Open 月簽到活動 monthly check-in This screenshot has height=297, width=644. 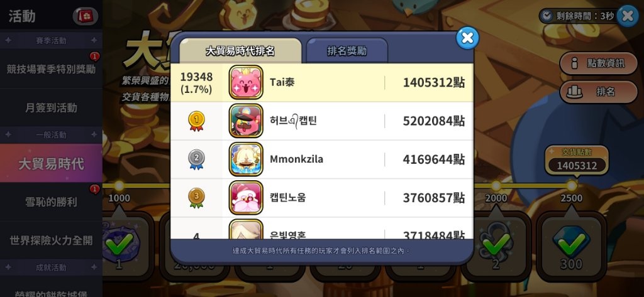51,108
